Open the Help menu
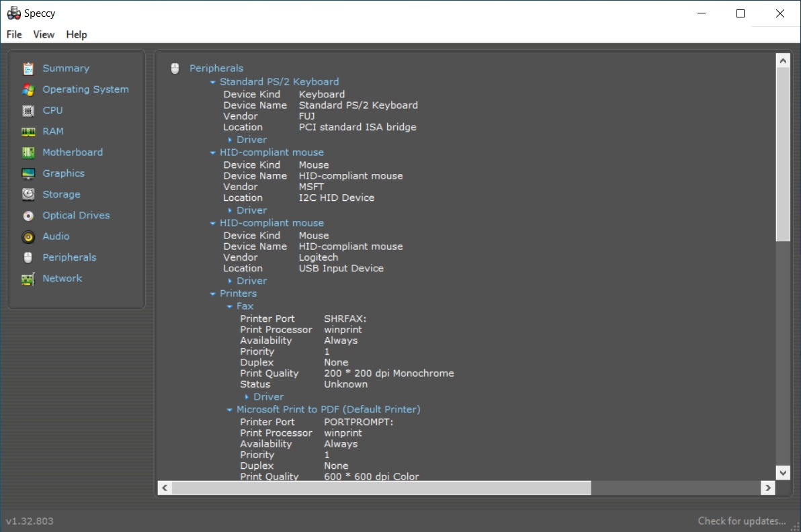This screenshot has height=532, width=801. pyautogui.click(x=77, y=34)
